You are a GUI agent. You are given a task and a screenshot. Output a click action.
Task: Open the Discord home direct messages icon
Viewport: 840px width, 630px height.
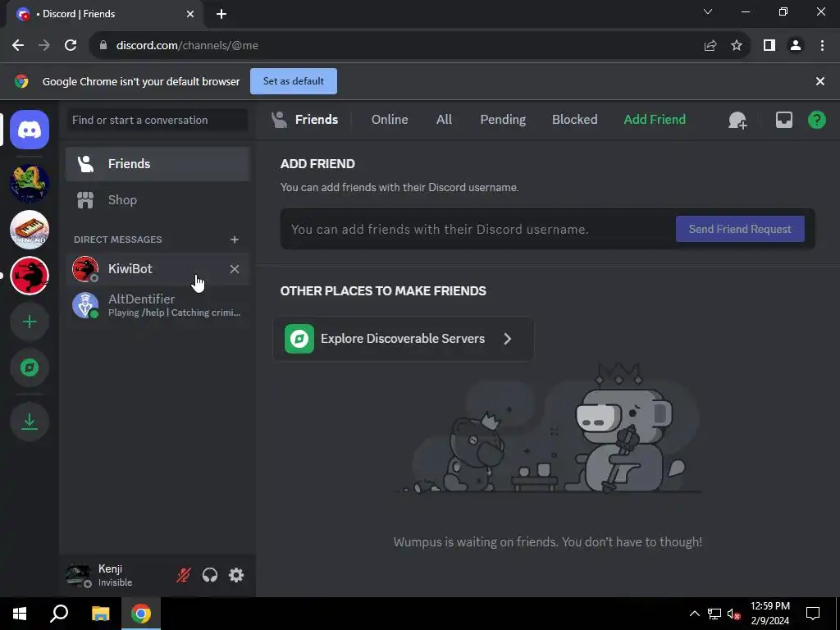pyautogui.click(x=30, y=130)
